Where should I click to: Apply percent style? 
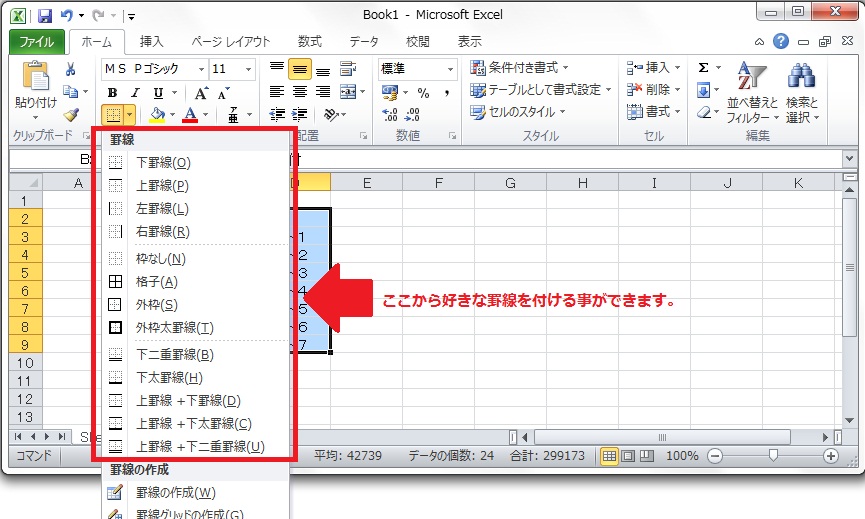pos(423,93)
